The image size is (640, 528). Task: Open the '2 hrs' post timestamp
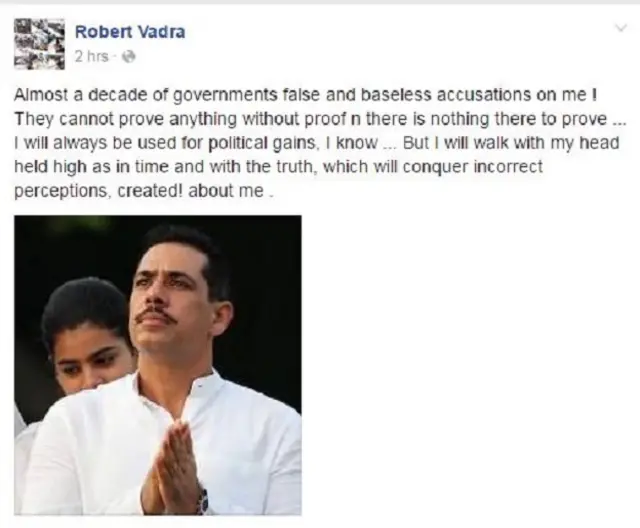point(92,56)
